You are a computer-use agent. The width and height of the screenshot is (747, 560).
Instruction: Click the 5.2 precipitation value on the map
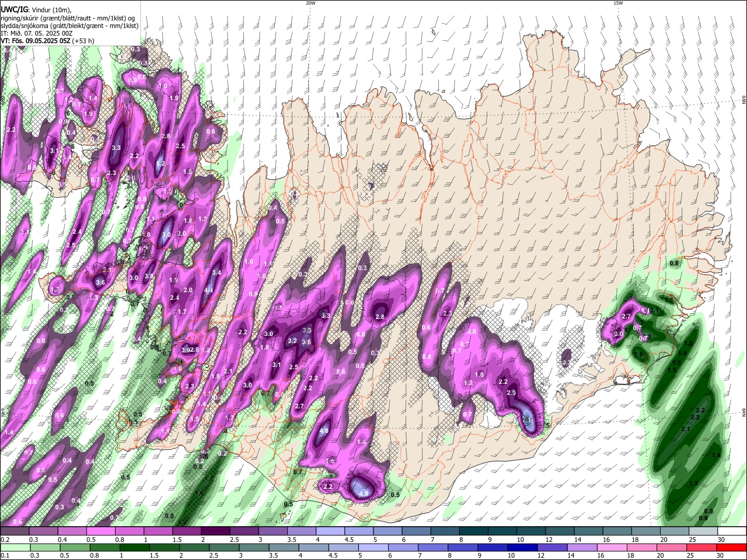(161, 164)
